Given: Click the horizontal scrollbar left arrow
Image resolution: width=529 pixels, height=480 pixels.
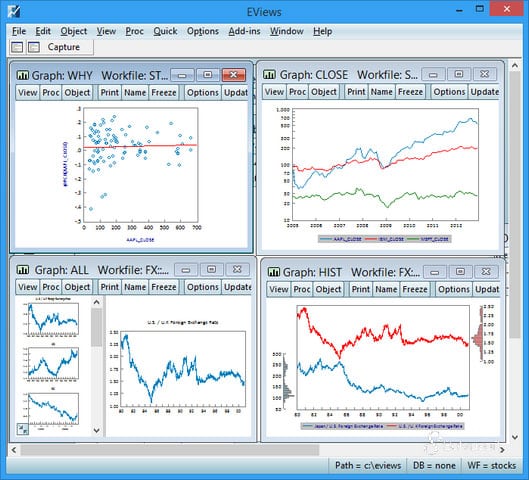Looking at the screenshot, I should [x=14, y=450].
